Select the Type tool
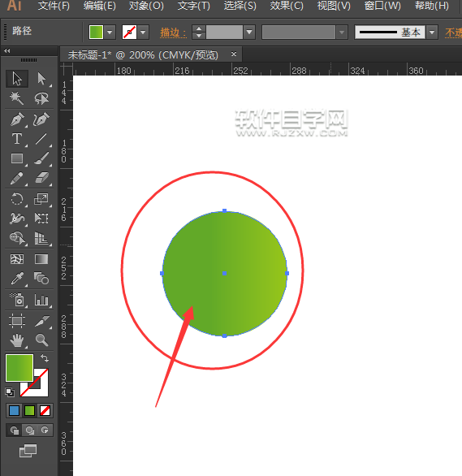 point(17,139)
